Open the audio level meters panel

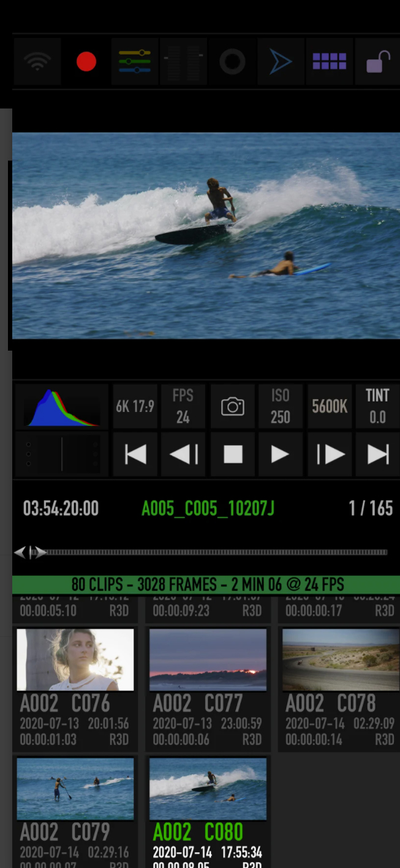coord(183,62)
